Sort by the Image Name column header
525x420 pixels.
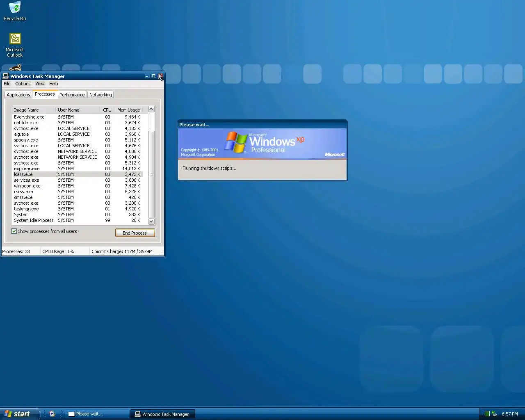(33, 110)
